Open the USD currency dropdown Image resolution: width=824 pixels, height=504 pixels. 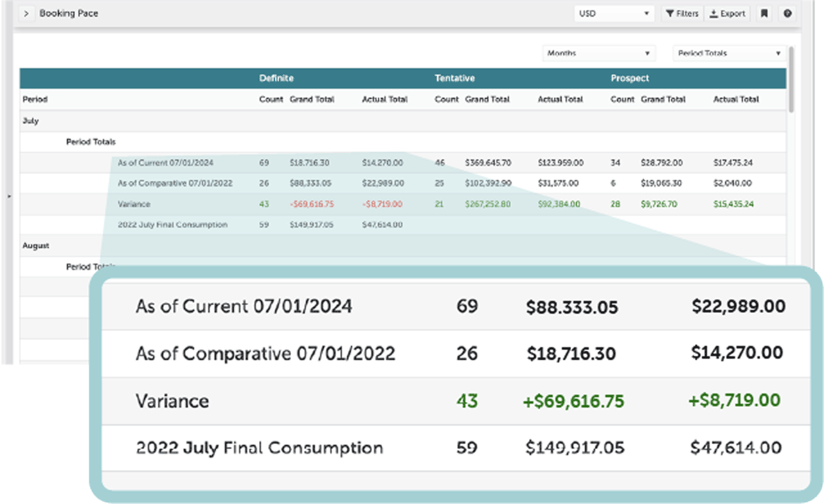tap(613, 14)
